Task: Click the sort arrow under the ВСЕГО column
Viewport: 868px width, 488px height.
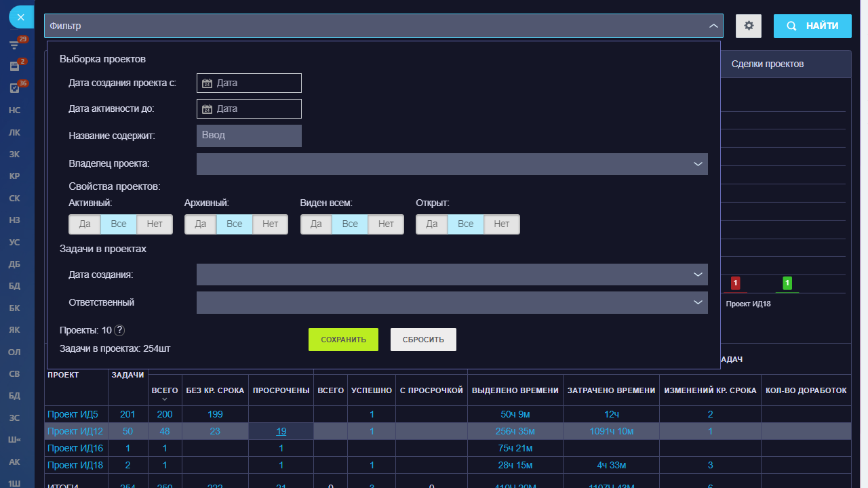Action: [164, 399]
